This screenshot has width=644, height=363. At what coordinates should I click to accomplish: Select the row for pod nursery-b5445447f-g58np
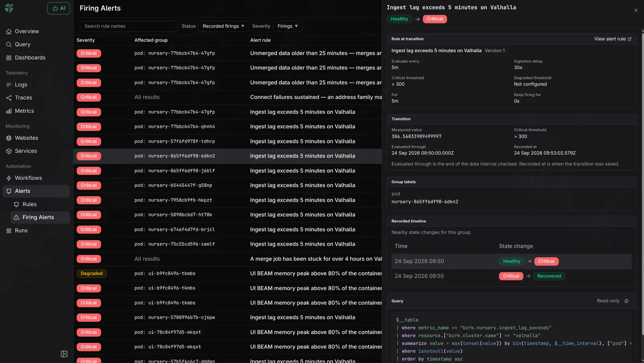point(227,185)
